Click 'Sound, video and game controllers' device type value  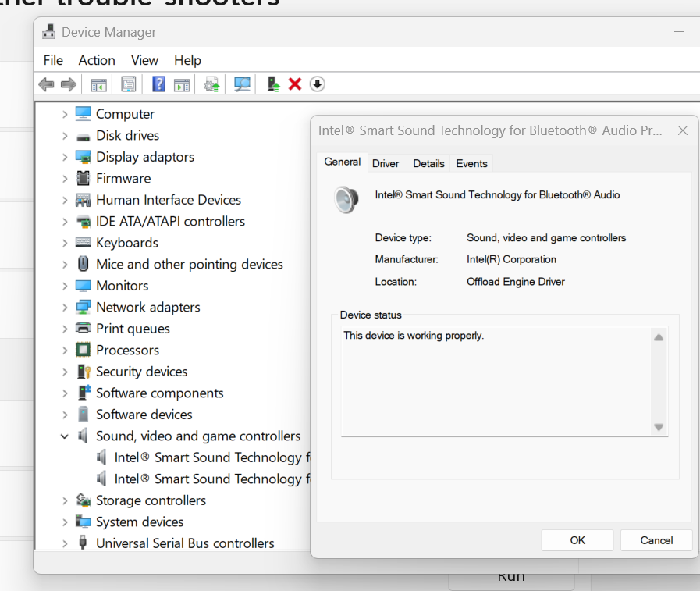coord(546,237)
